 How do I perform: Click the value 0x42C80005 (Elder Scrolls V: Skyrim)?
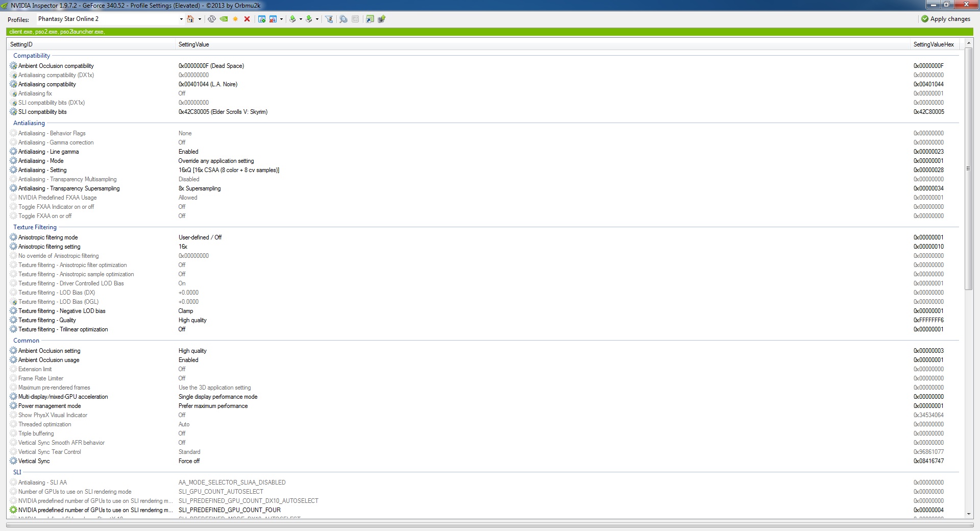pos(223,112)
